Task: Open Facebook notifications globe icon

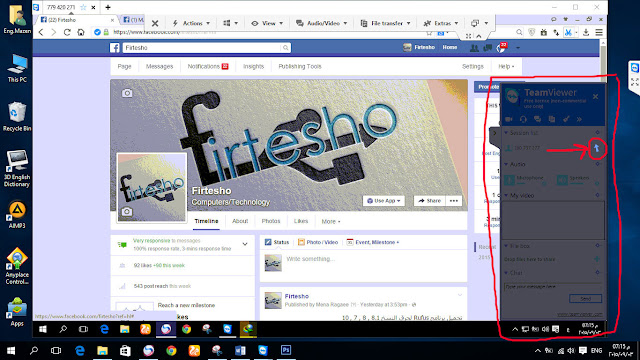Action: [501, 48]
